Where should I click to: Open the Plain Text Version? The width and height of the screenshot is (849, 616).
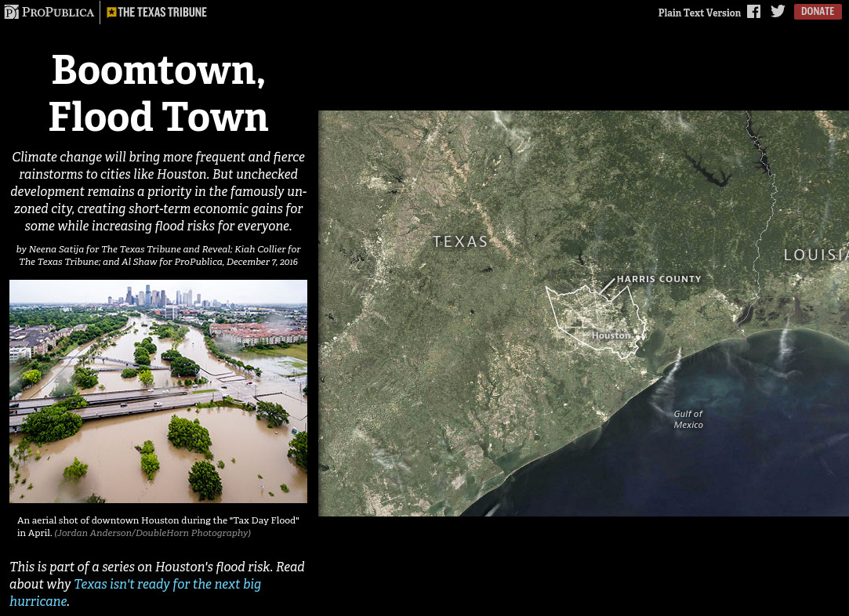tap(699, 13)
